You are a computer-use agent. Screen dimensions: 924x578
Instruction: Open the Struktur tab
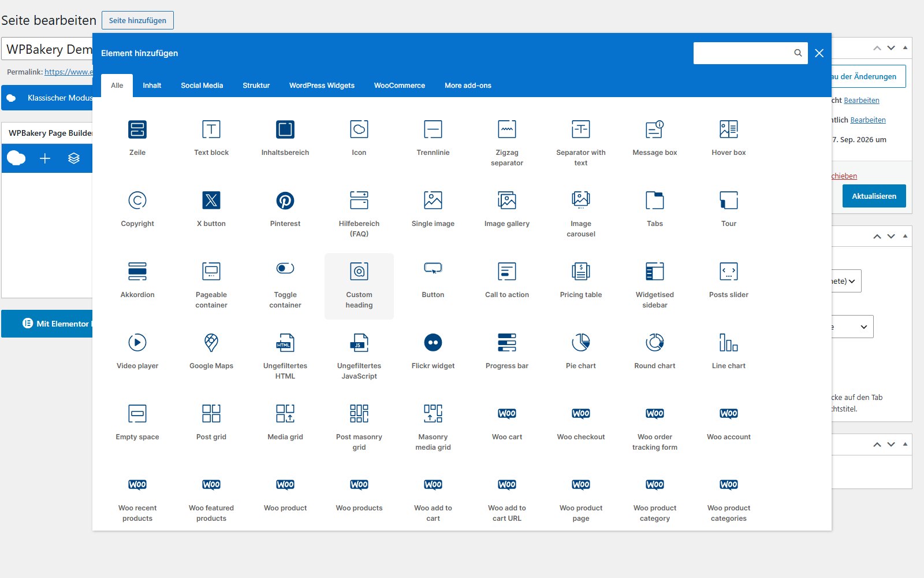coord(256,86)
